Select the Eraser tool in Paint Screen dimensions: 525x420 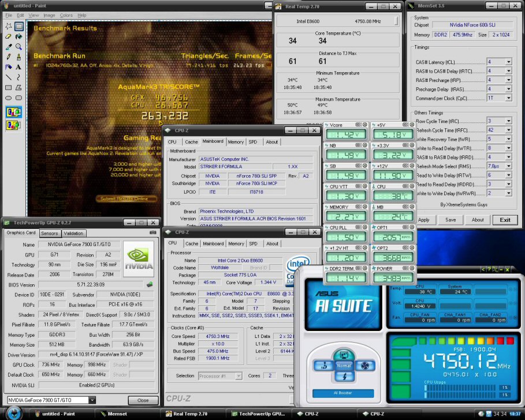tap(9, 36)
